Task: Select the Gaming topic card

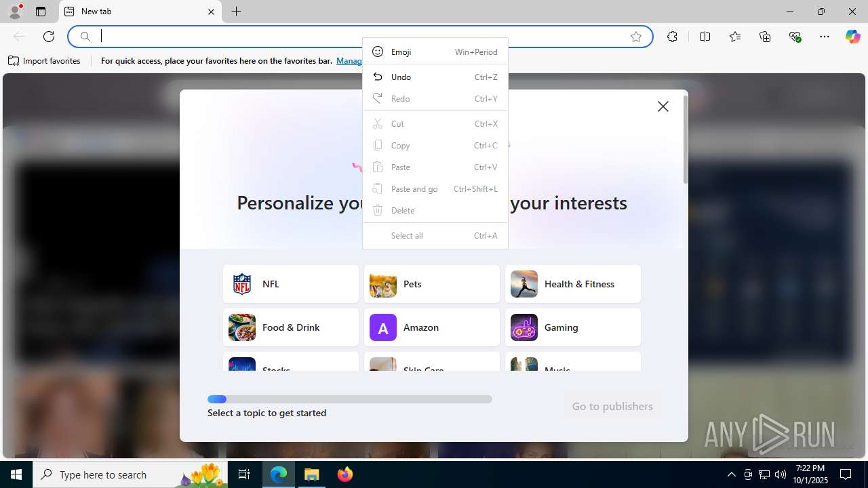Action: pos(573,327)
